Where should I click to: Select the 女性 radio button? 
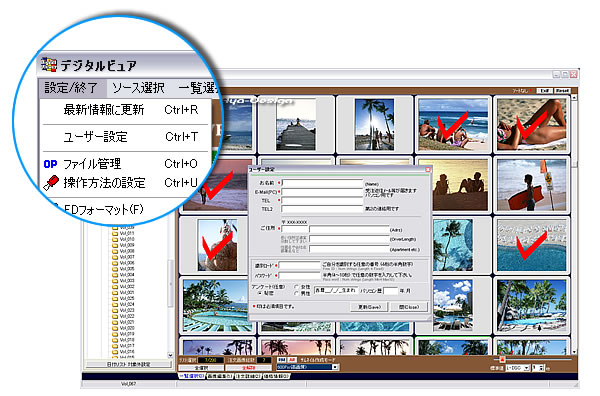296,287
